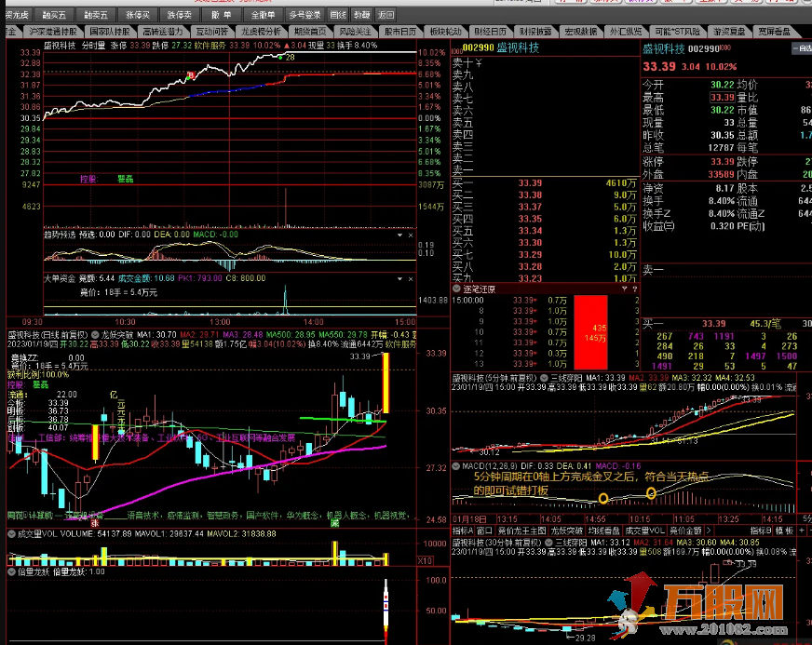Click the 买一 bid price row 33.39
Viewport: 812px width, 645px height.
pyautogui.click(x=530, y=183)
